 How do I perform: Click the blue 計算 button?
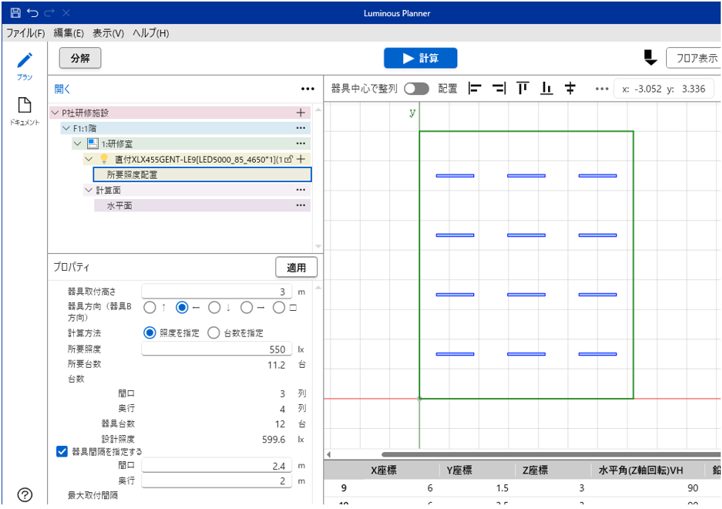pyautogui.click(x=420, y=58)
